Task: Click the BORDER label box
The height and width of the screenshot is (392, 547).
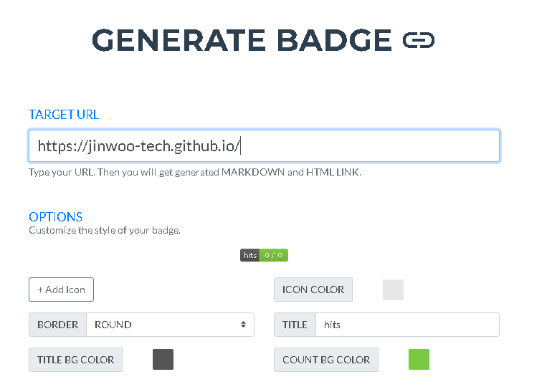Action: 57,325
